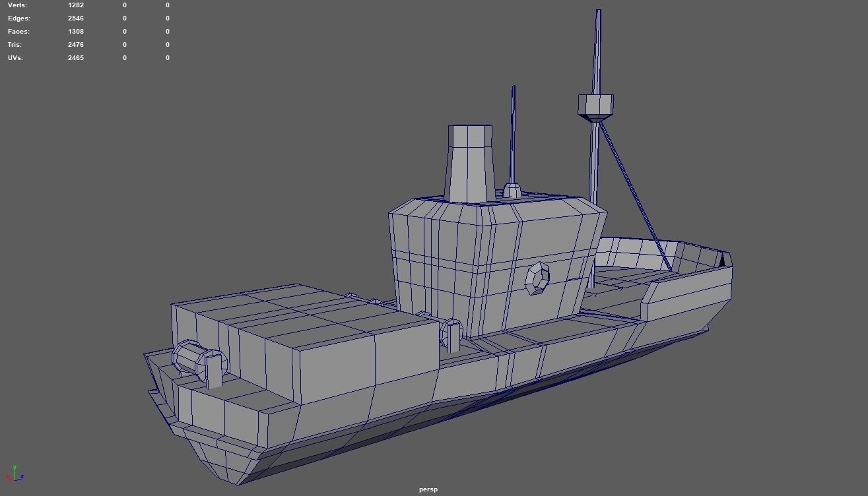Select the crow's nest on the mast
Viewport: 868px width, 496px height.
point(596,107)
